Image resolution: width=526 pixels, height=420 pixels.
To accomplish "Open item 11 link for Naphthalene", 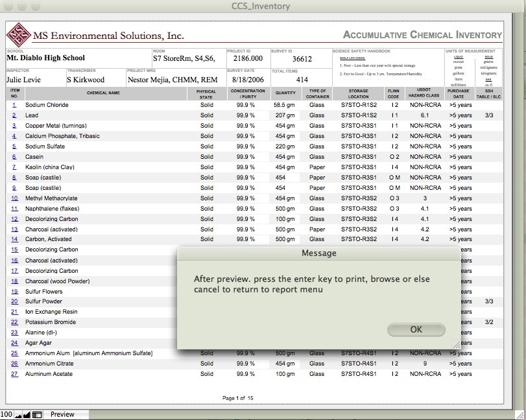I will click(x=14, y=209).
